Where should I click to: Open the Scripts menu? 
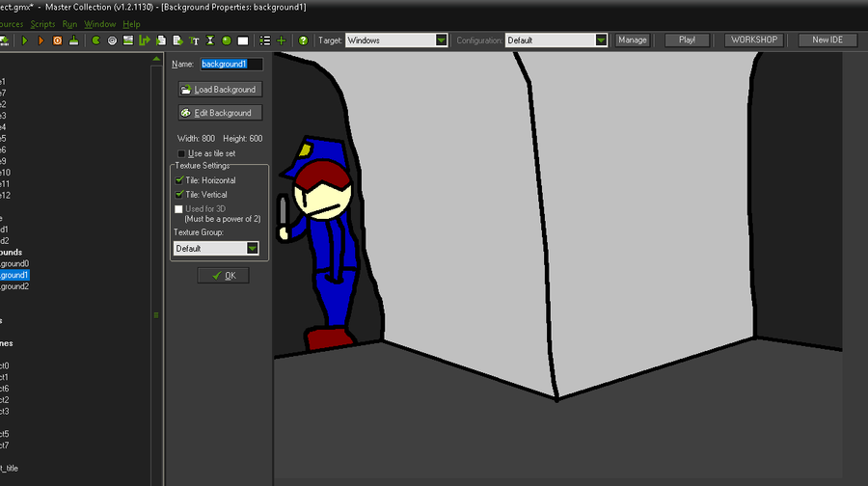point(42,24)
